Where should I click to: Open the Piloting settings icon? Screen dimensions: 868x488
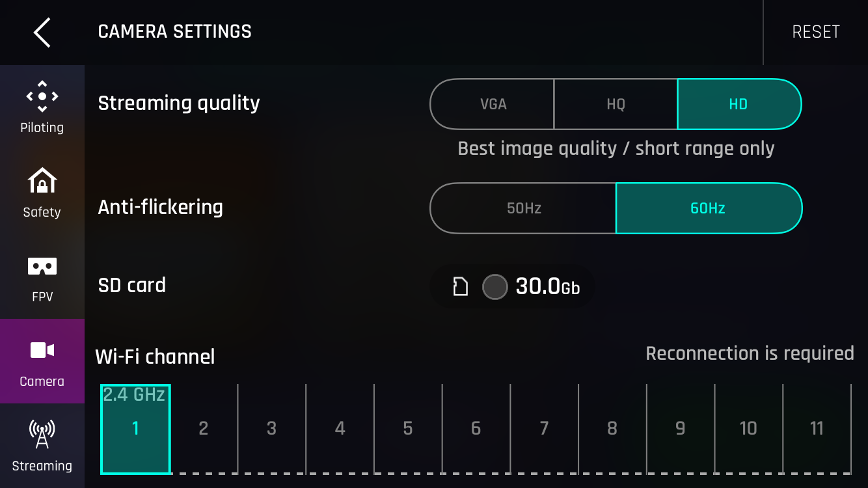42,96
